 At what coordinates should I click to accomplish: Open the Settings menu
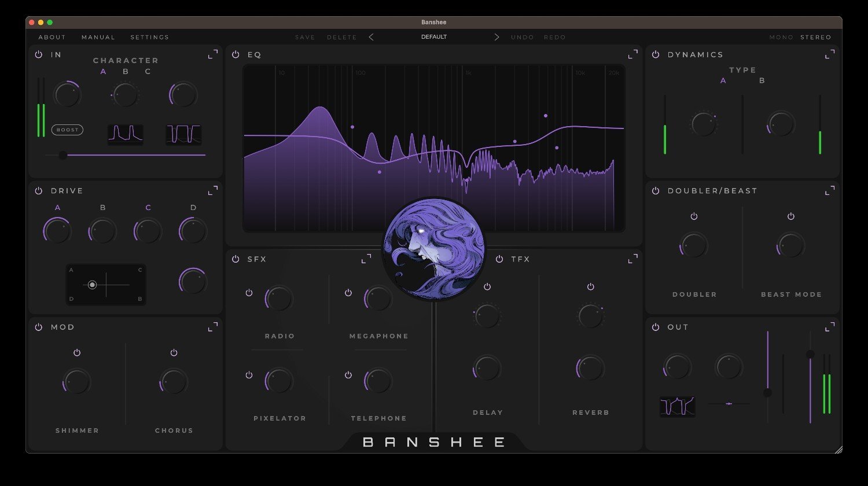point(149,36)
